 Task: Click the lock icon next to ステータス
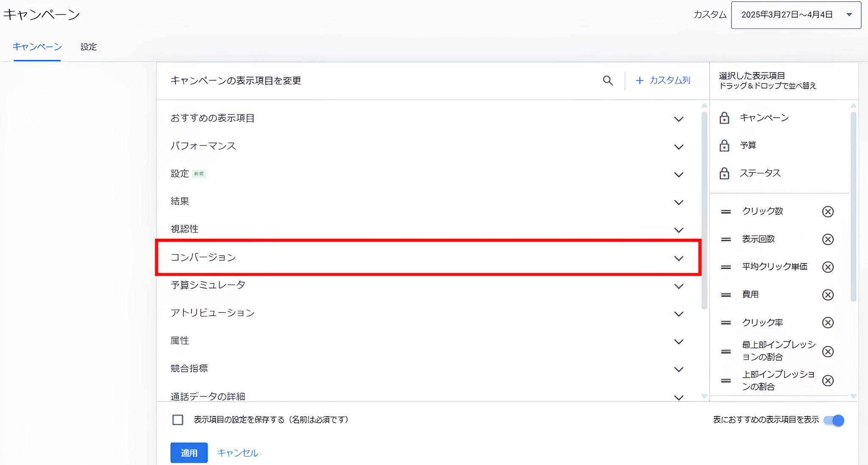click(x=725, y=173)
